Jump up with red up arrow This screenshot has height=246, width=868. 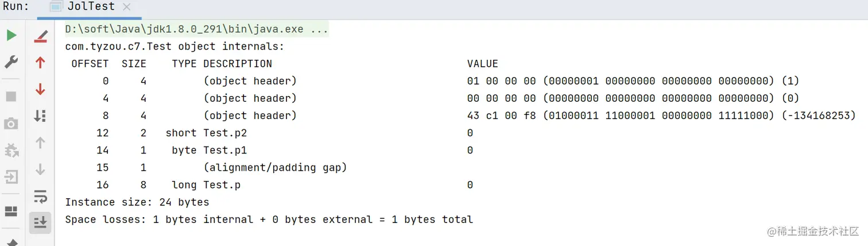[x=40, y=63]
